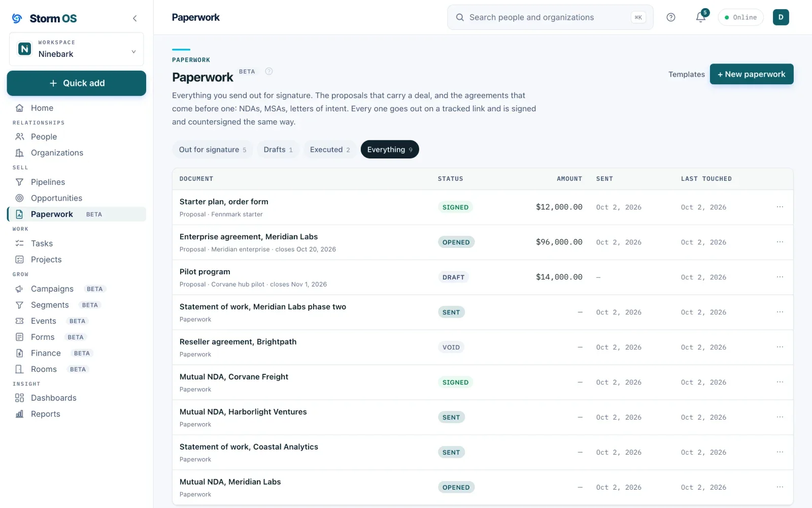This screenshot has height=508, width=812.
Task: Open the Dashboards grid icon
Action: coord(19,398)
